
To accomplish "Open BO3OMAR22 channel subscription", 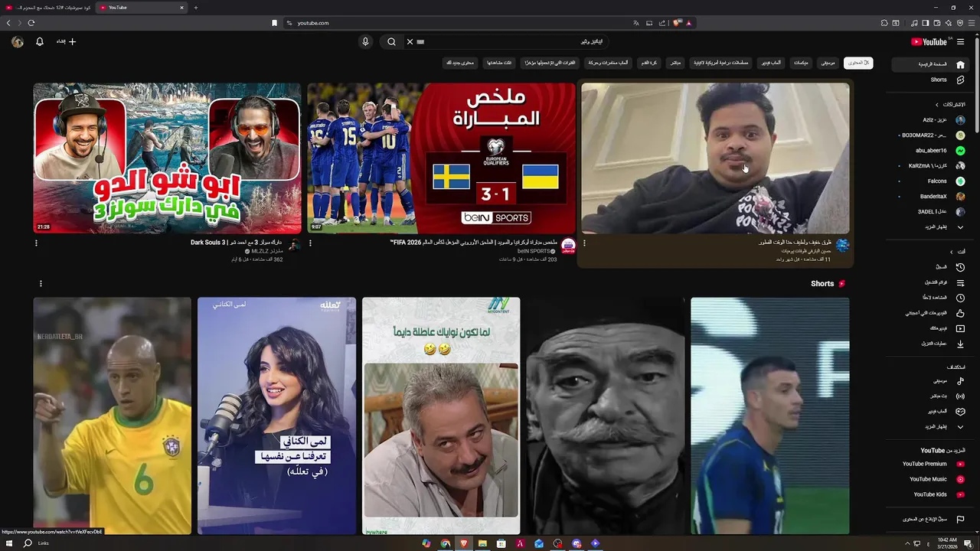I will click(929, 135).
